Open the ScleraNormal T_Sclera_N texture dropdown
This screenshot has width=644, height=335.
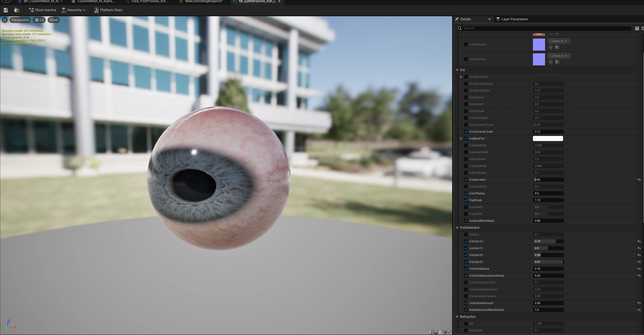[x=558, y=41]
